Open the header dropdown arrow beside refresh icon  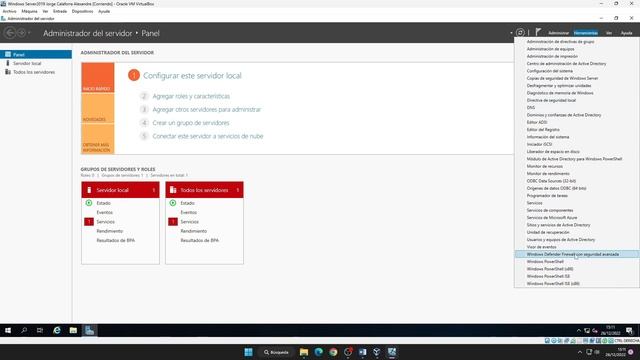511,33
